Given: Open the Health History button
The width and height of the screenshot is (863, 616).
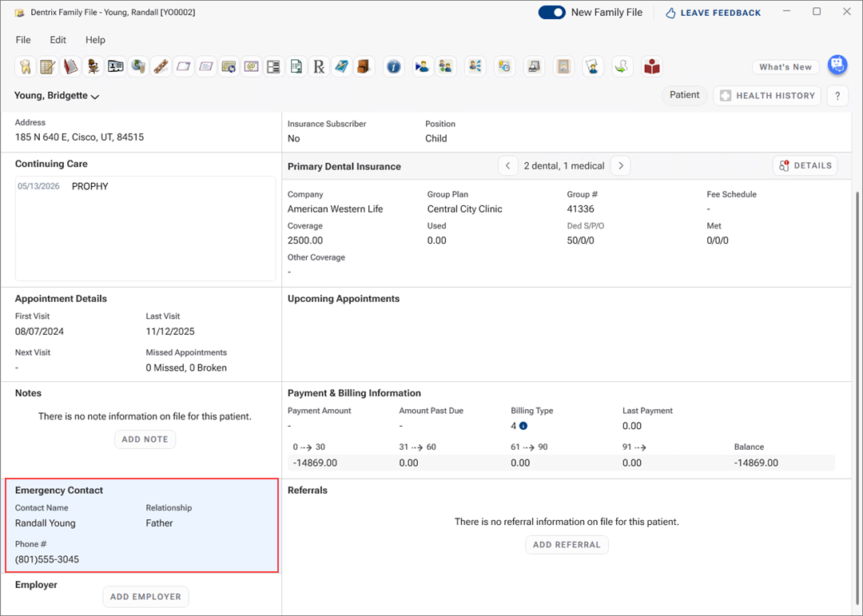Looking at the screenshot, I should point(767,96).
